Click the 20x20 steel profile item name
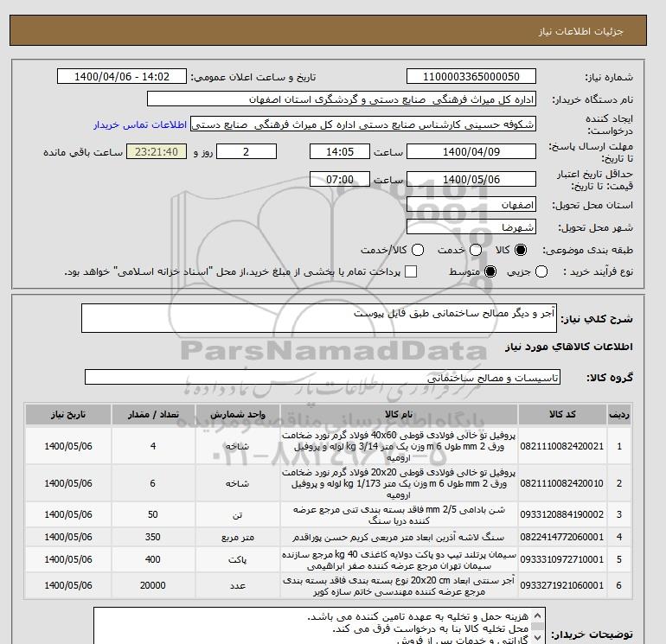 399,483
